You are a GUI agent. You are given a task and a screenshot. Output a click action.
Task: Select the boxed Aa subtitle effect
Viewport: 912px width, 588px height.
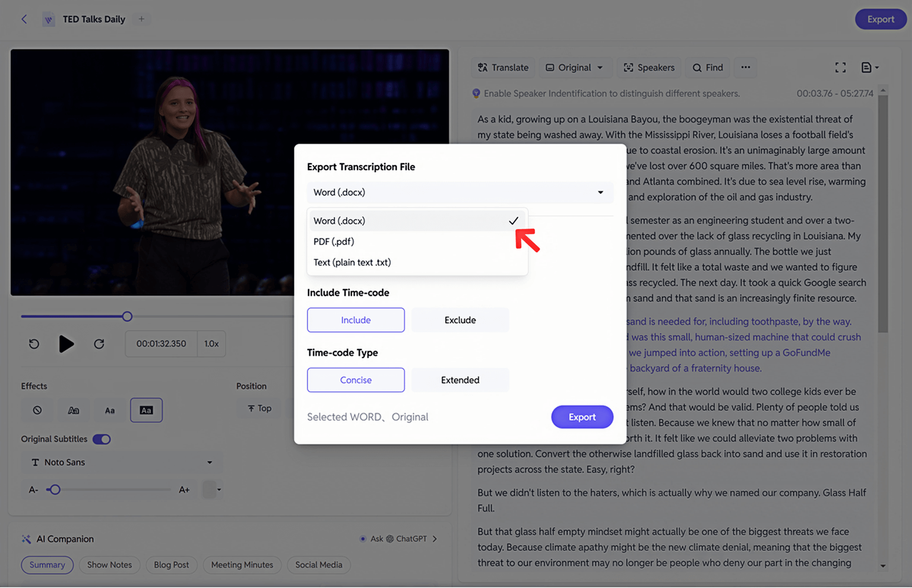[146, 410]
